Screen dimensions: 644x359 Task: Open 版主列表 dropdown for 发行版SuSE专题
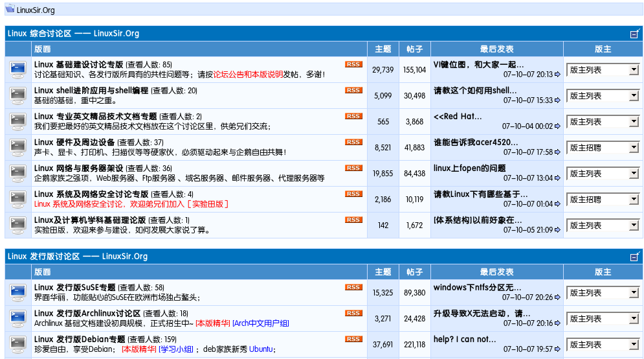click(x=603, y=293)
